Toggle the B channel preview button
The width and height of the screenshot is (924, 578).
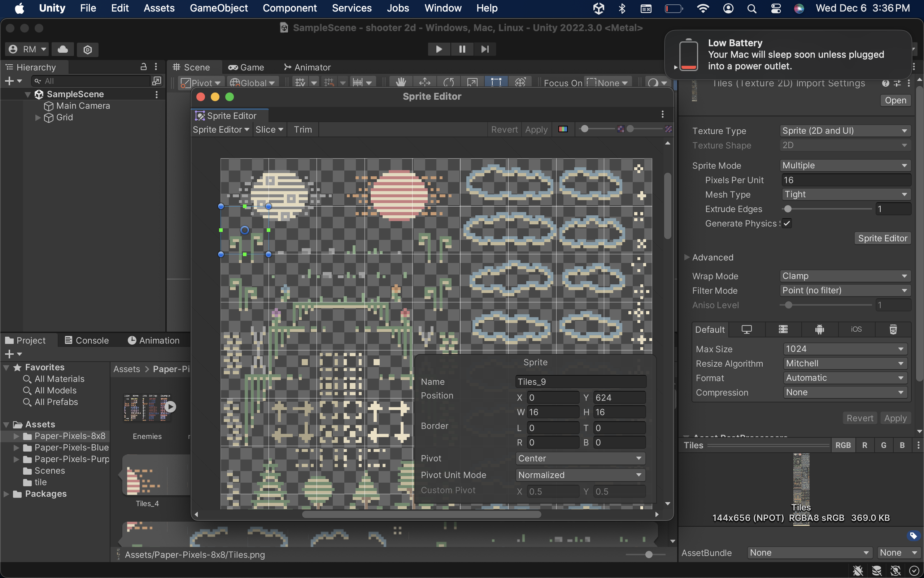[x=902, y=445]
